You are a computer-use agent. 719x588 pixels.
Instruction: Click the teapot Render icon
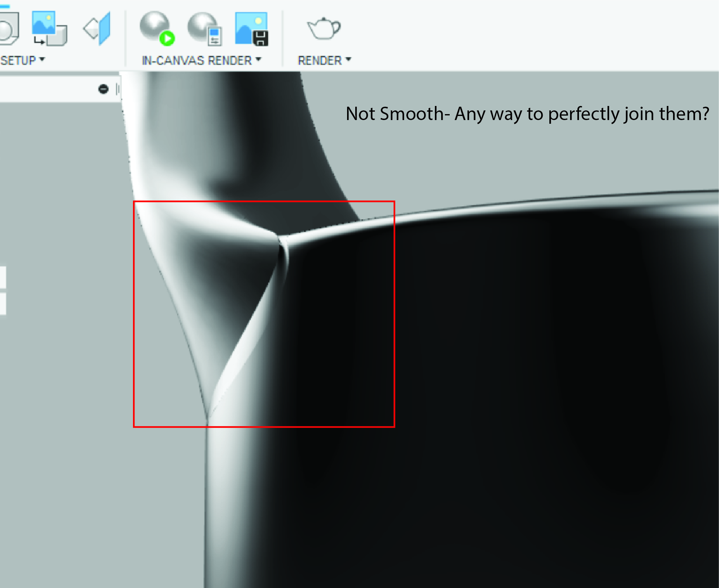click(x=323, y=29)
